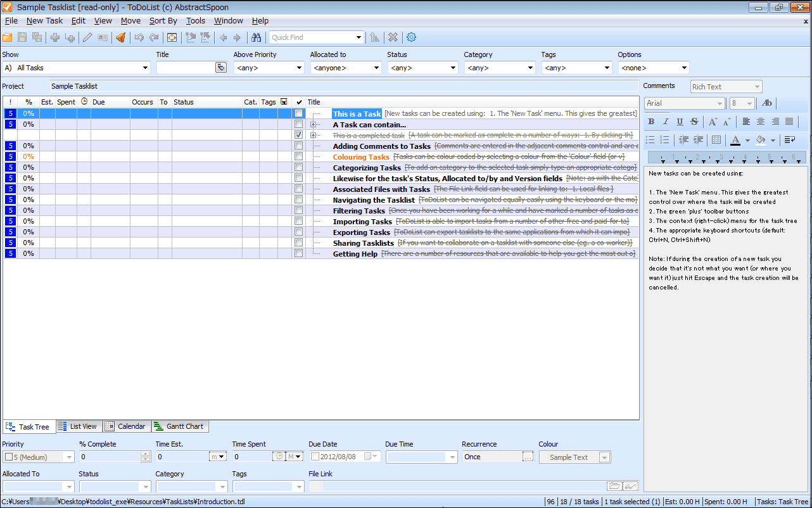Click the Title filter options button
The image size is (812, 508).
(x=221, y=68)
